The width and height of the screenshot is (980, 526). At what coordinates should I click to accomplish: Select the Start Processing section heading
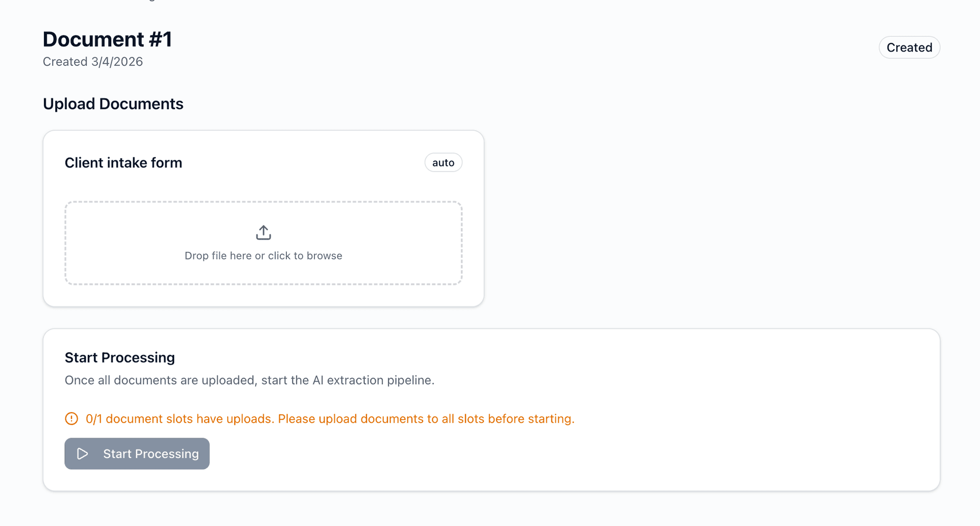(x=119, y=357)
